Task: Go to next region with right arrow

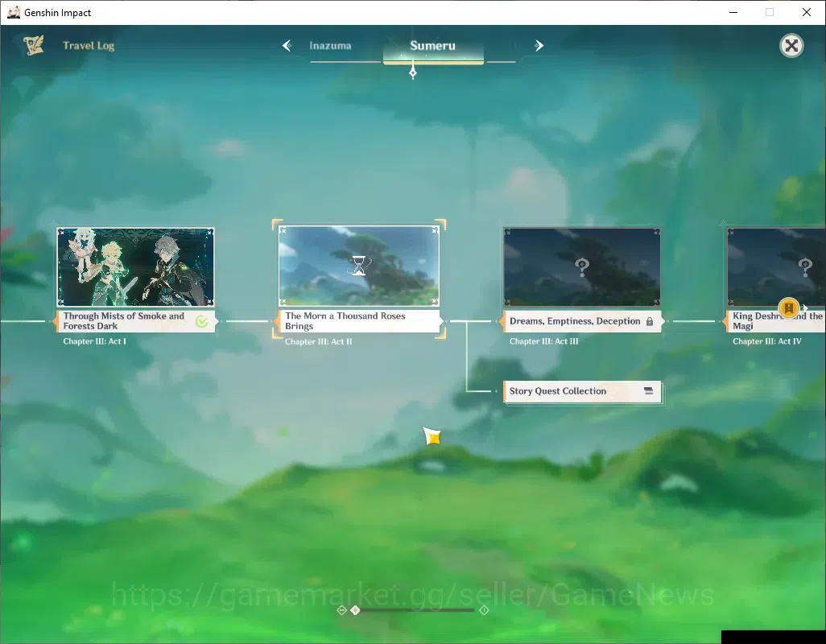Action: point(539,46)
